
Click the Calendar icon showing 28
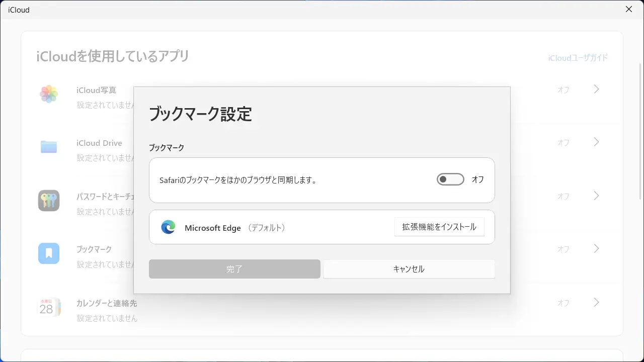coord(49,307)
